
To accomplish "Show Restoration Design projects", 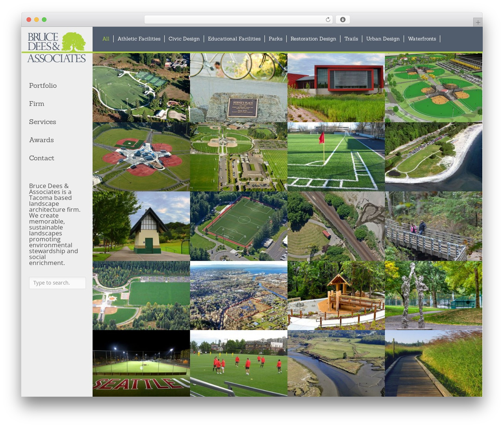I will click(x=313, y=39).
